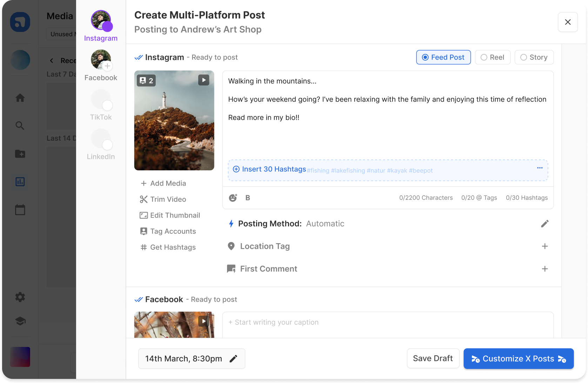The image size is (588, 383).
Task: Open hashtag options via the ellipsis menu
Action: click(x=540, y=168)
